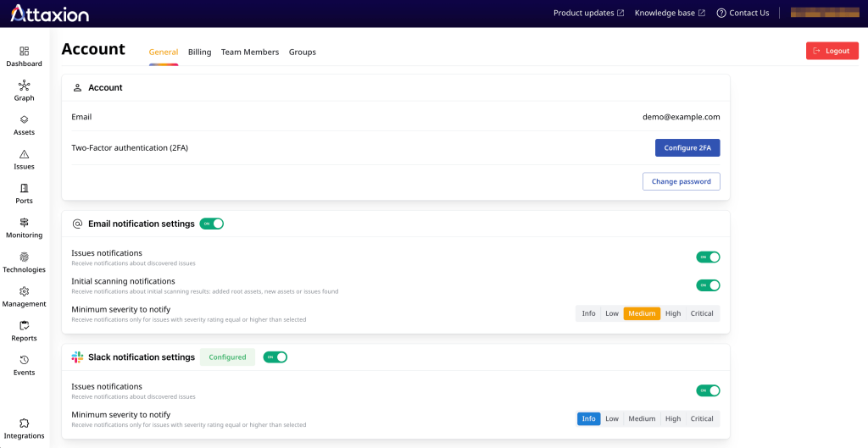Toggle Initial scanning notifications switch

click(x=708, y=285)
